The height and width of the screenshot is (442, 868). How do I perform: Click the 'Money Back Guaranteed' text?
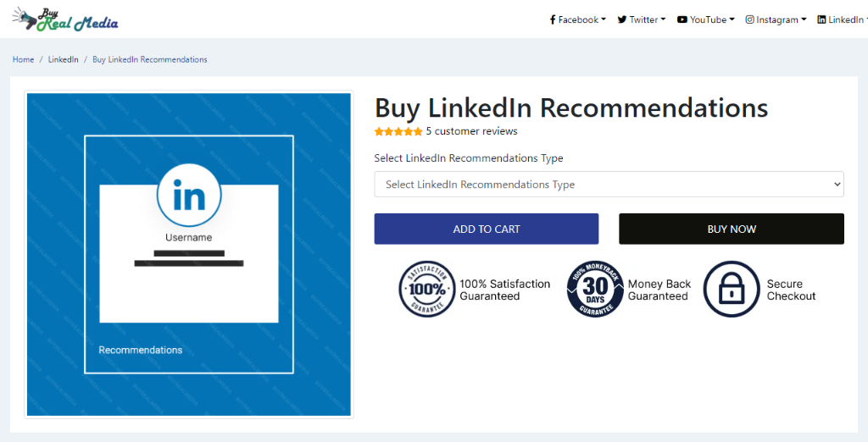click(659, 290)
